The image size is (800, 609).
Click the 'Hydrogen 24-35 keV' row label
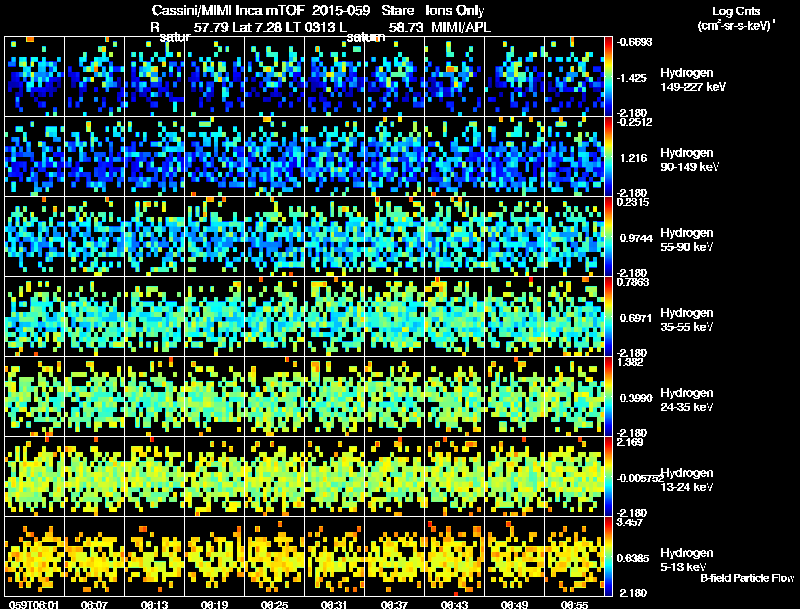coord(687,400)
